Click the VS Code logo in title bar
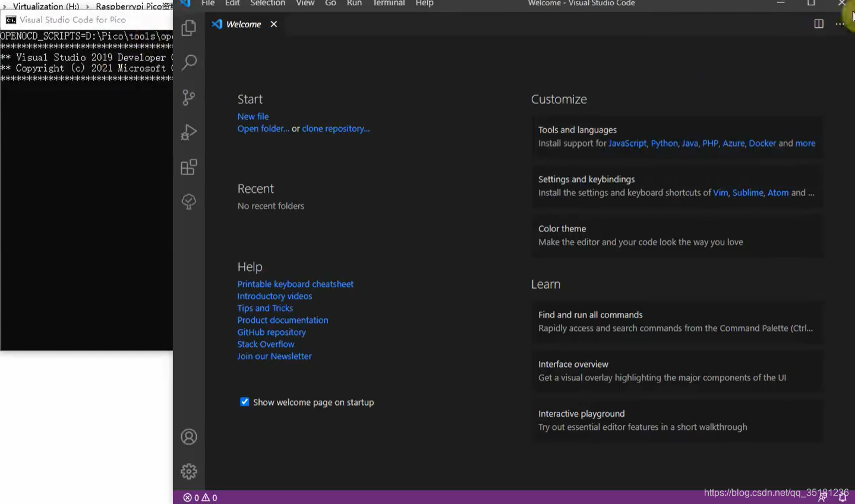 pyautogui.click(x=185, y=3)
